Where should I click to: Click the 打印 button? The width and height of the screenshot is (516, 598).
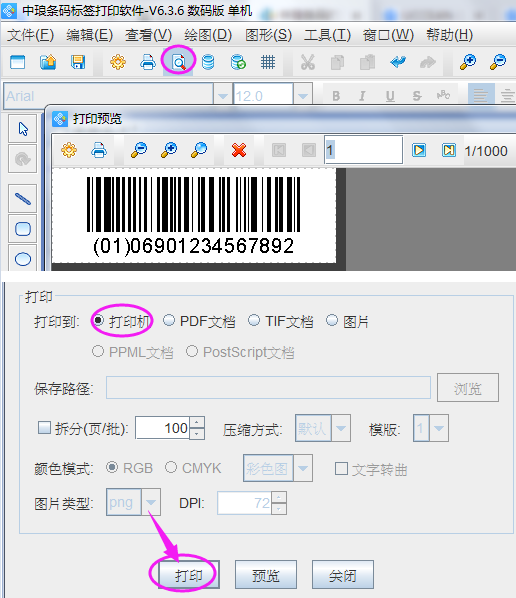click(x=189, y=575)
